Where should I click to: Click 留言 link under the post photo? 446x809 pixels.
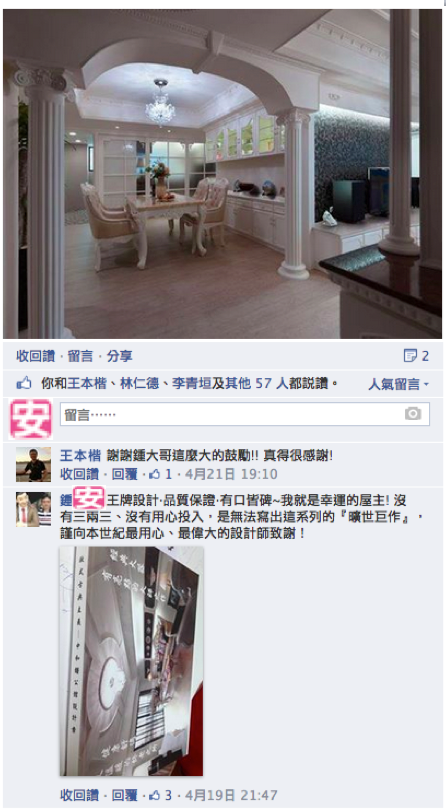pos(81,355)
